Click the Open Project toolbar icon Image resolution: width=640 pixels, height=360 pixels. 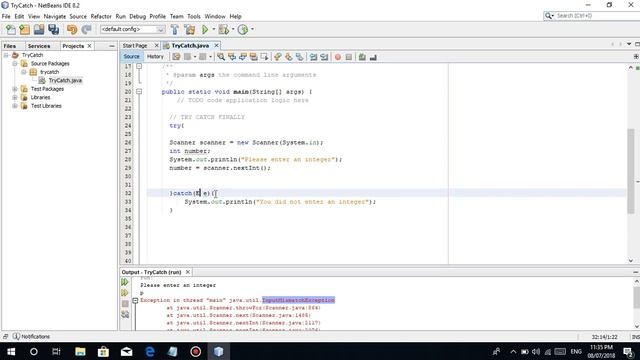tap(39, 29)
